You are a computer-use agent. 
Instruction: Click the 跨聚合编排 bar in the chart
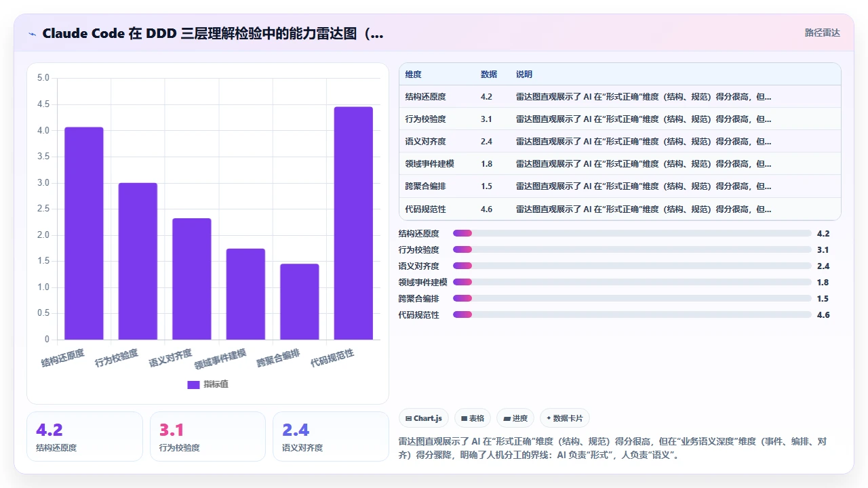tap(300, 302)
